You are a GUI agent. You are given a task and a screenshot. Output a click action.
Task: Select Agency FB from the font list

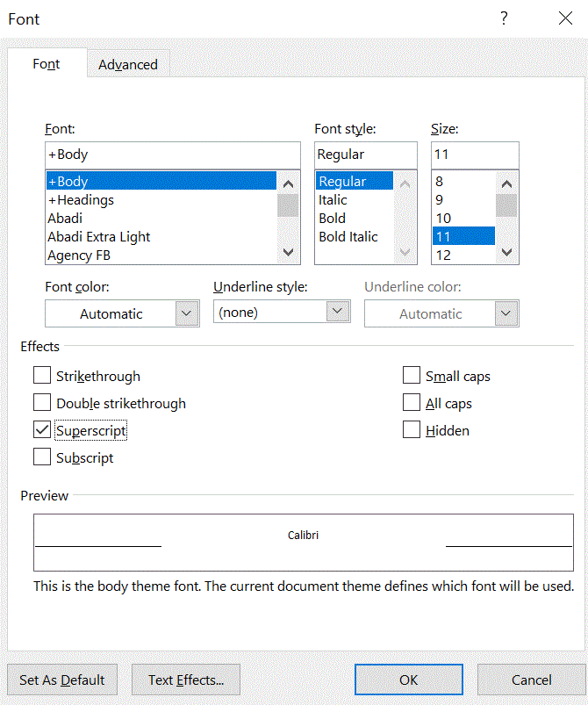(80, 255)
